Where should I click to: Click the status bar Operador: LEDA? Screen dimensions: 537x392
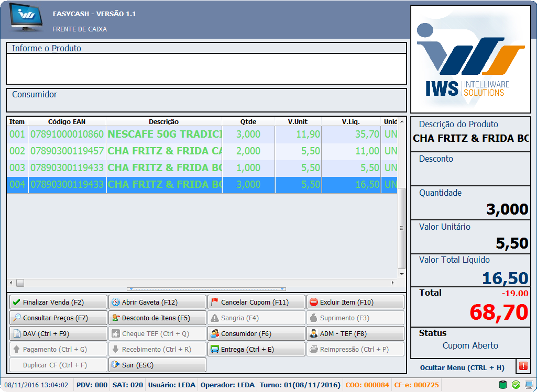tap(227, 385)
